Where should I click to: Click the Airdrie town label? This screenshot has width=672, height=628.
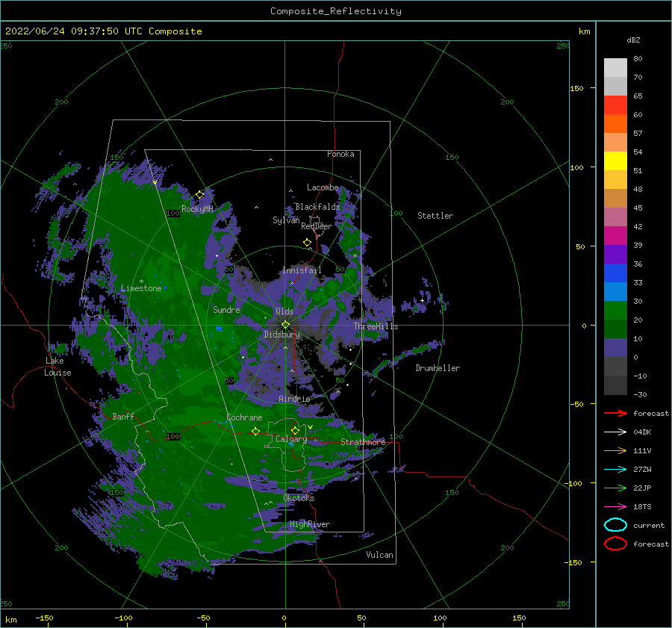coord(294,399)
